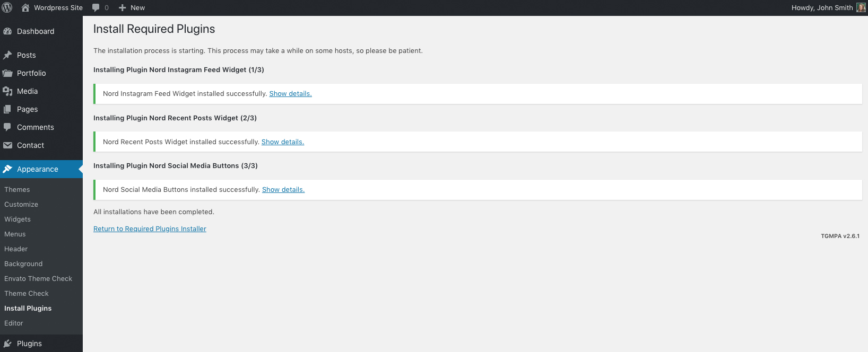Click John Smith's avatar thumbnail
This screenshot has height=352, width=868.
861,7
